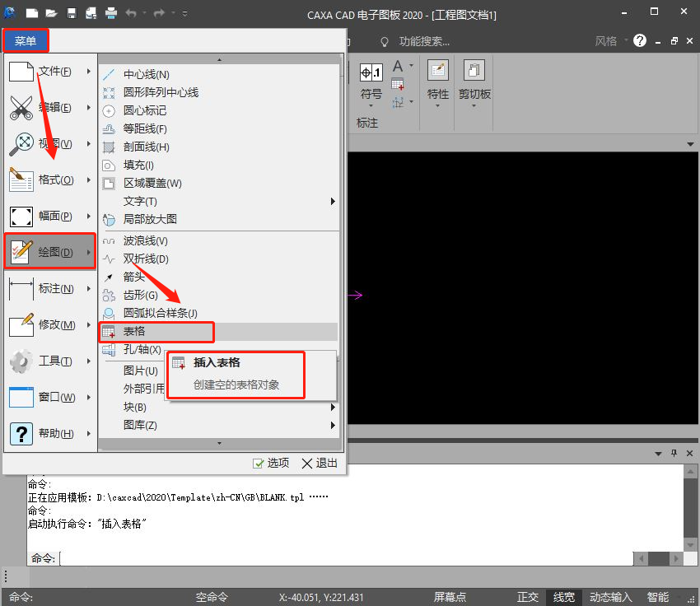This screenshot has height=606, width=700.
Task: Click the 菜单 menu button
Action: tap(26, 41)
